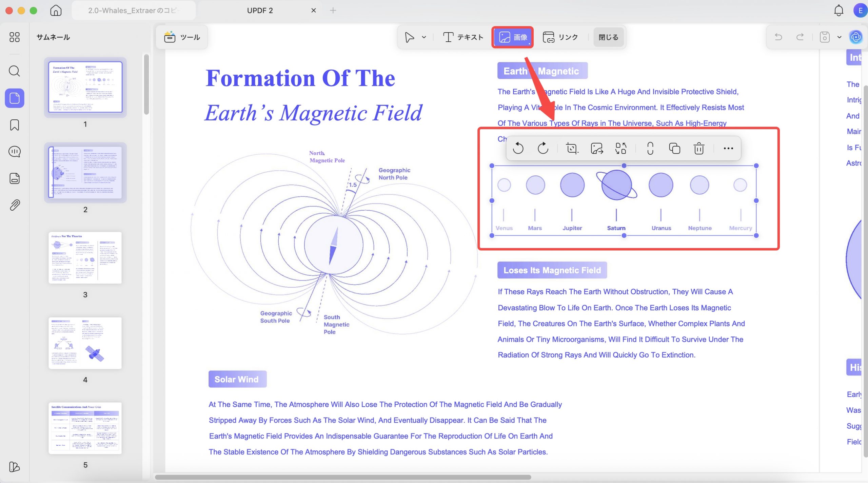The height and width of the screenshot is (483, 868).
Task: Select the cursor pointer tool
Action: point(410,37)
